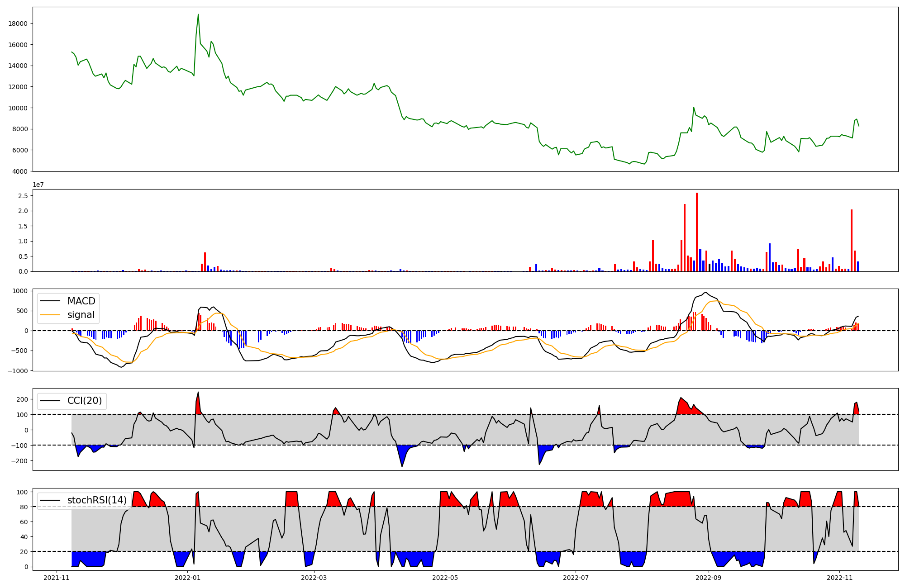Click the 1e7 volume scale exponent label
905x588 pixels.
point(38,185)
